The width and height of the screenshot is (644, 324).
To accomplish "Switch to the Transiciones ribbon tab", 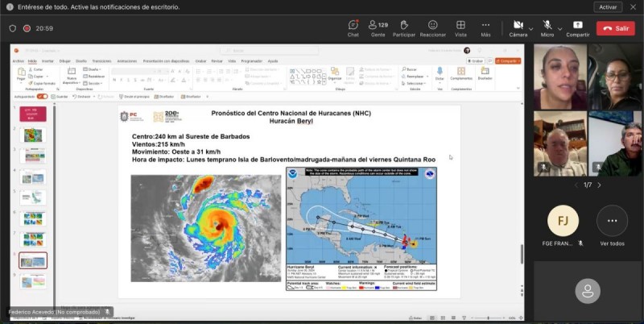I will 102,61.
